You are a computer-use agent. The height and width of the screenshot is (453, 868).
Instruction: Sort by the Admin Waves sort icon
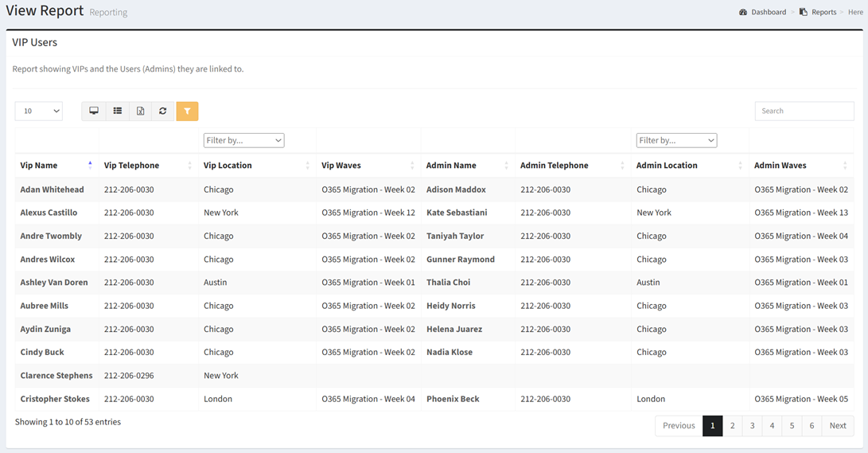(x=846, y=166)
